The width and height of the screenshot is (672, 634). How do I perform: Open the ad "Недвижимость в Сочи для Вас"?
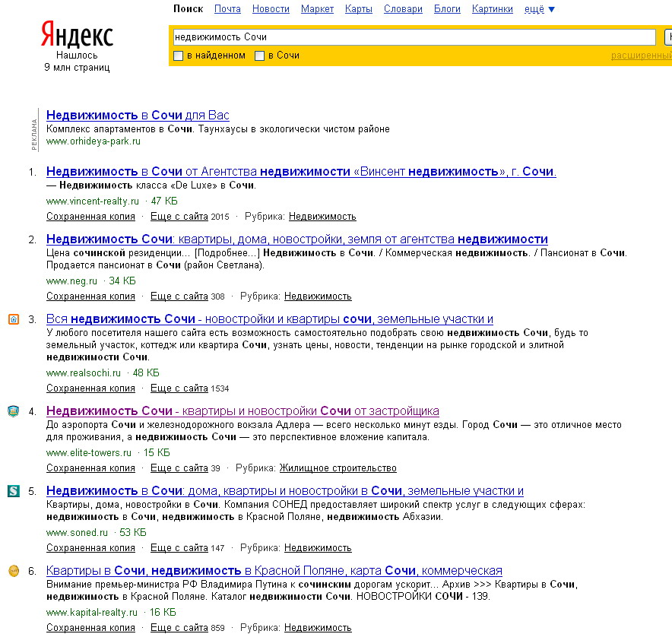pos(138,116)
